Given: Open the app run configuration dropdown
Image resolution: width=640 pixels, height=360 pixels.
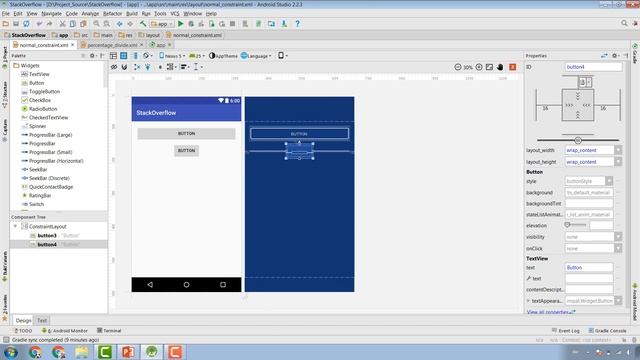Looking at the screenshot, I should [162, 24].
